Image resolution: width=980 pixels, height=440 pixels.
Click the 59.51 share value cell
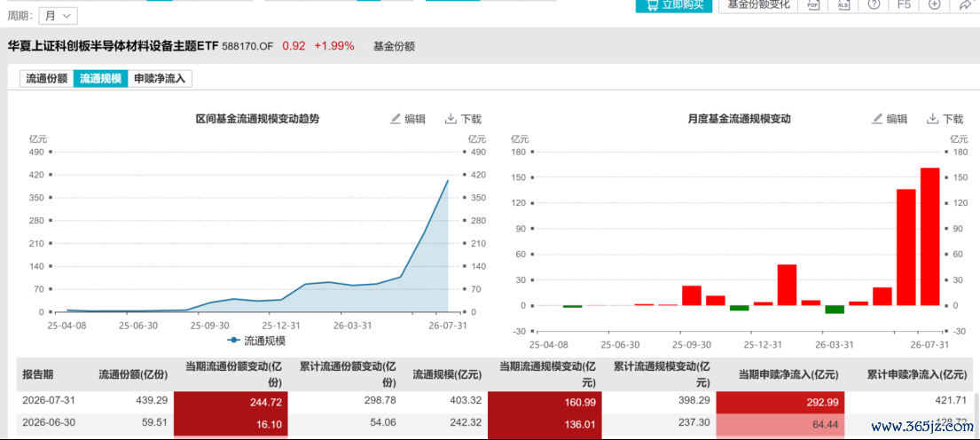pyautogui.click(x=153, y=422)
